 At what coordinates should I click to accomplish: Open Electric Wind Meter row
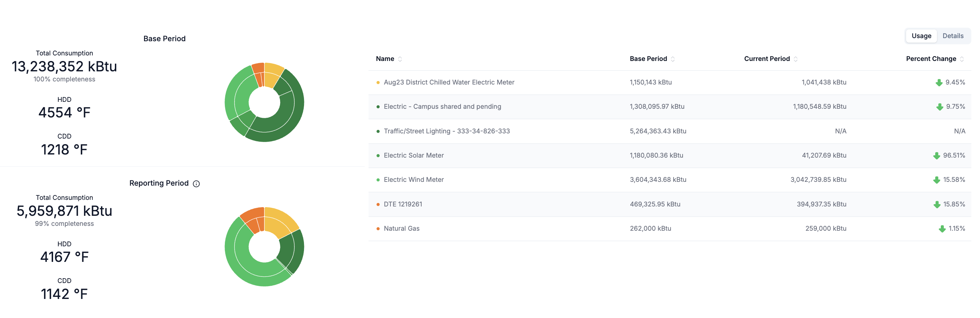coord(414,180)
